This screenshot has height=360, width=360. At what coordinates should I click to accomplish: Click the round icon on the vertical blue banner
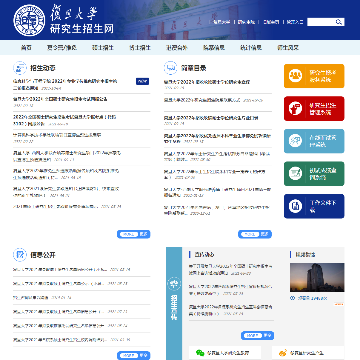[x=174, y=284]
